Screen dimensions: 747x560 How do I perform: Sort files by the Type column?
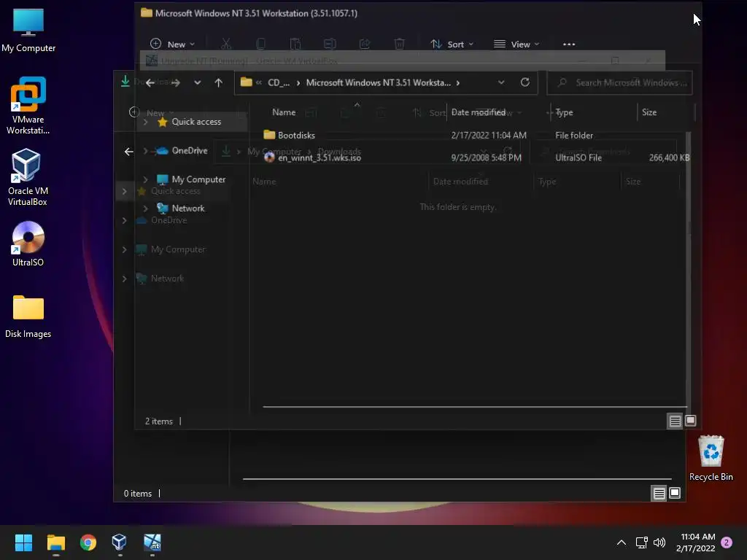click(x=564, y=112)
